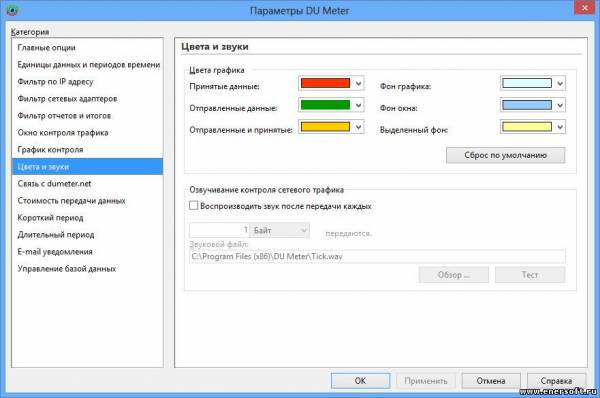Expand Отправленные данные color dropdown arrow
Viewport: 600px width, 398px height.
pos(358,105)
